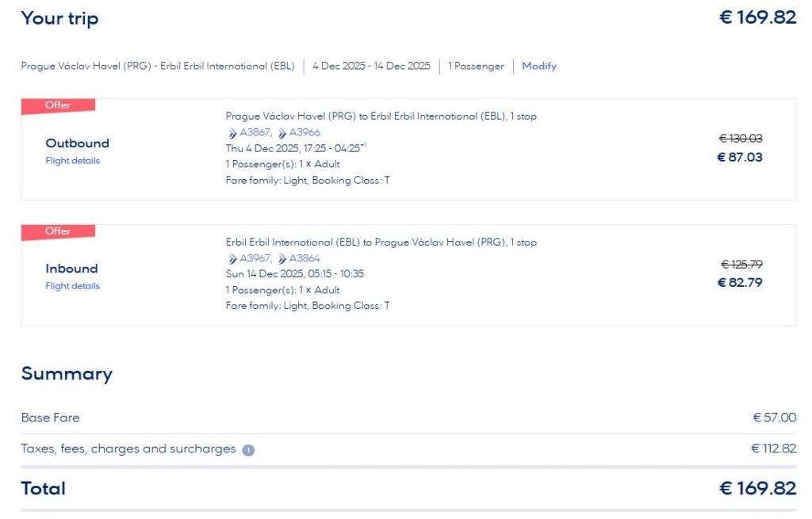812x519 pixels.
Task: Click the info icon beside Taxes, fees, charges
Action: (248, 450)
